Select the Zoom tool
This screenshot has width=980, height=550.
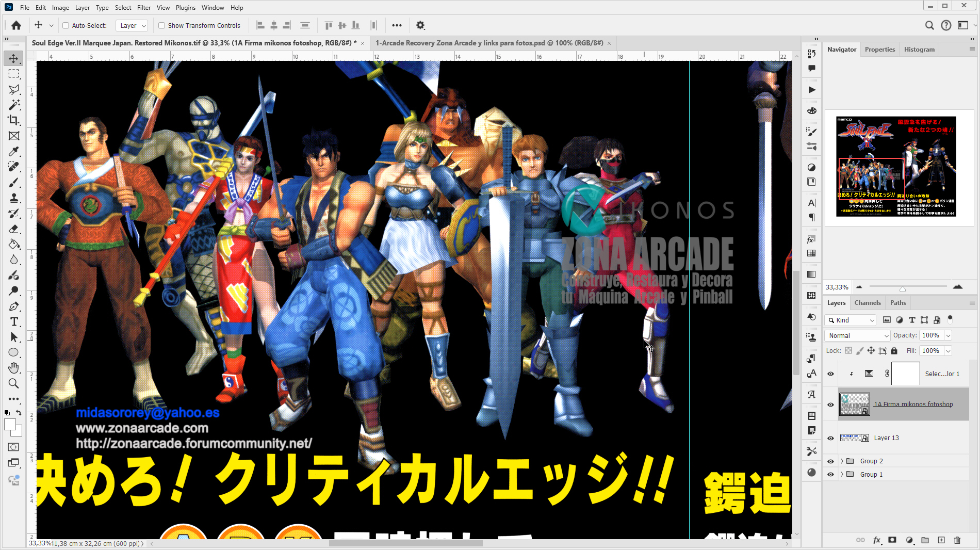pyautogui.click(x=14, y=383)
